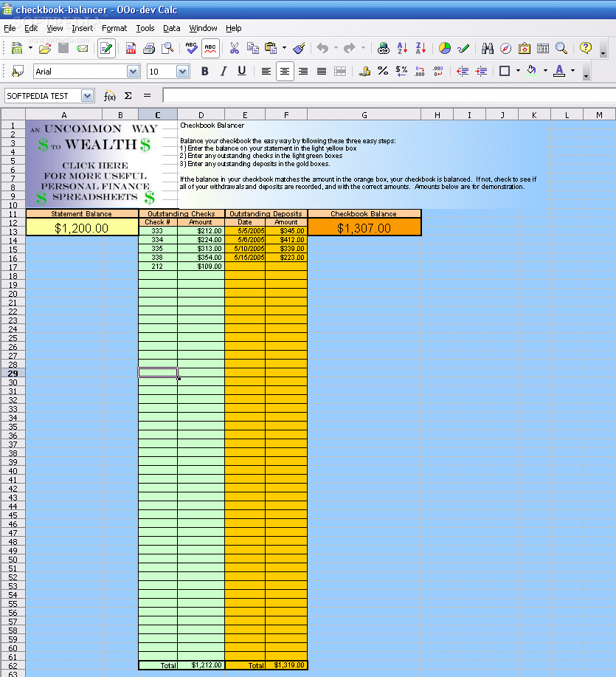Open Font Name dropdown arrow

click(134, 72)
